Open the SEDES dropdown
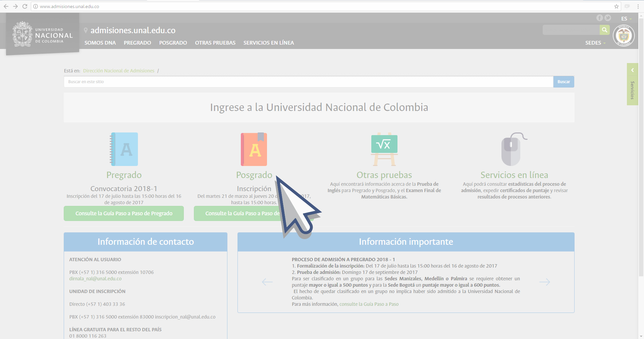This screenshot has width=644, height=339. (x=595, y=43)
